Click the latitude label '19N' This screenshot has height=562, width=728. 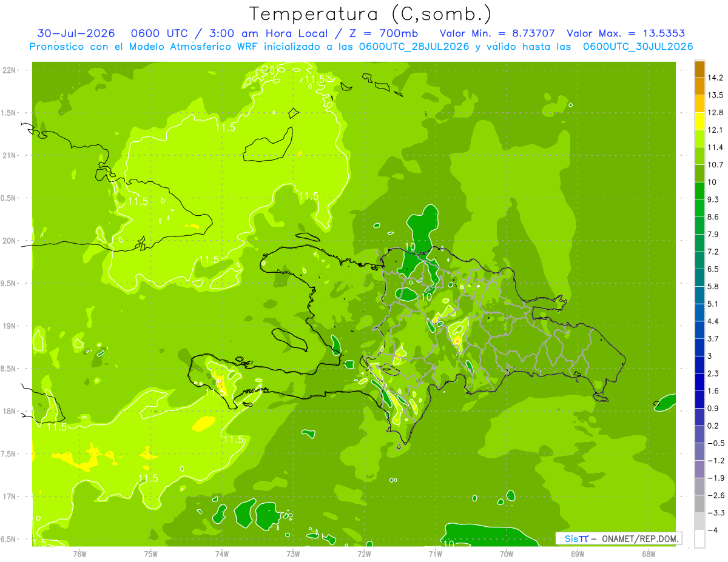[10, 326]
